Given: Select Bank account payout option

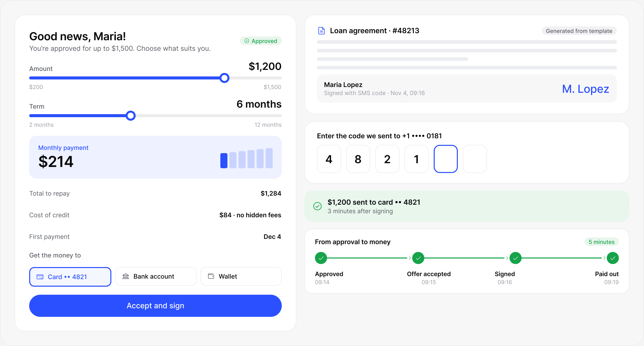Looking at the screenshot, I should (x=156, y=276).
